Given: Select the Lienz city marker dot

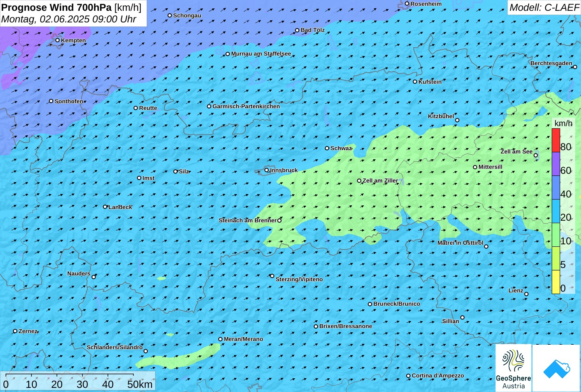Looking at the screenshot, I should click(526, 294).
